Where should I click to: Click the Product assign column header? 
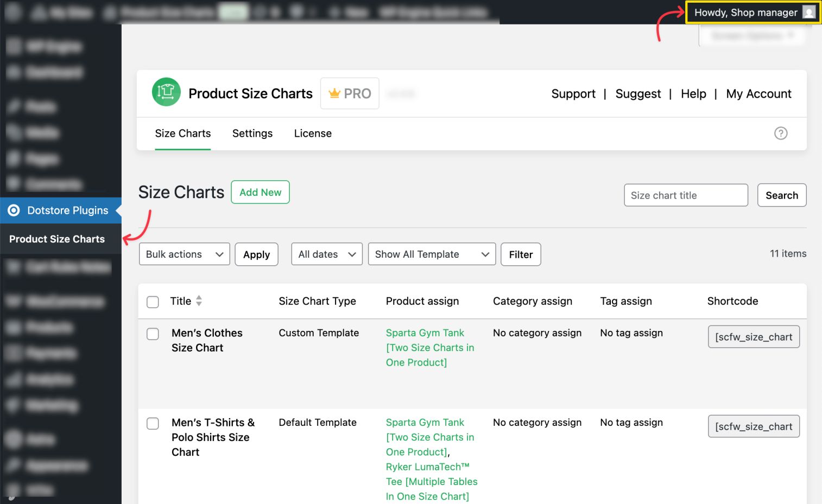click(x=422, y=301)
